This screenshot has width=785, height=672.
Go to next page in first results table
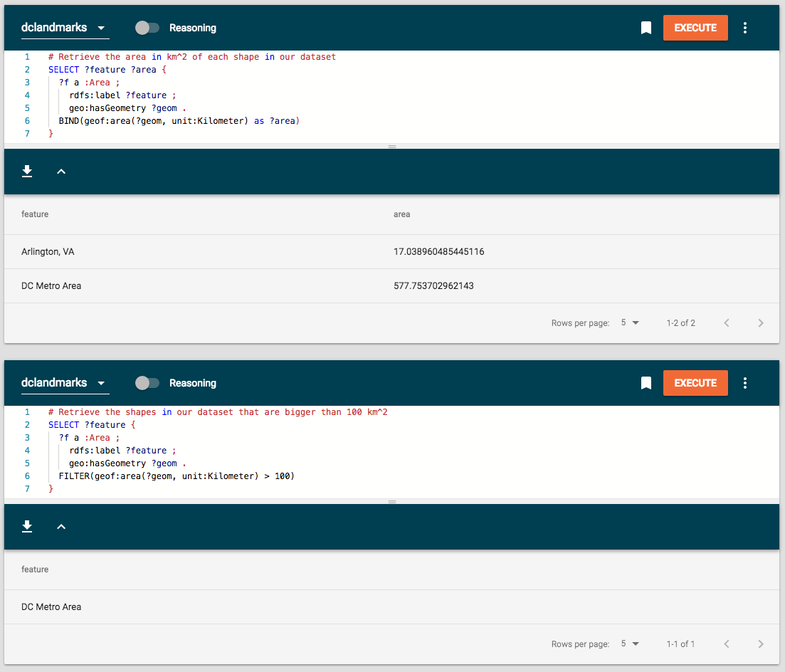(x=761, y=323)
